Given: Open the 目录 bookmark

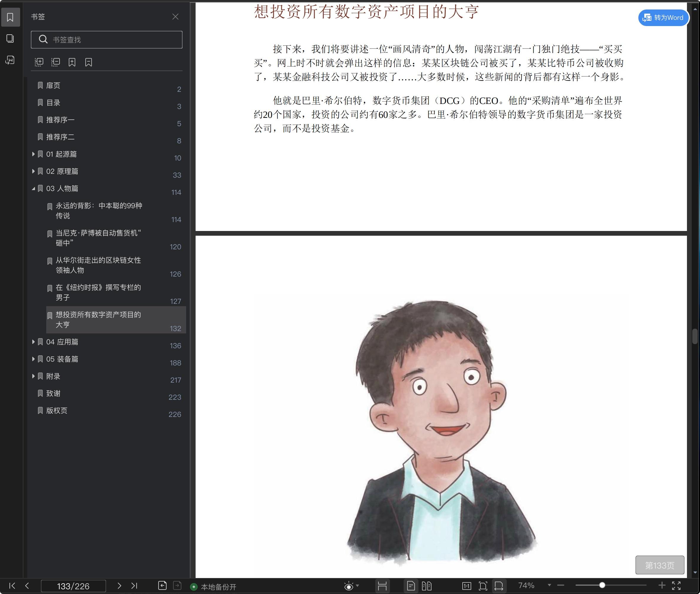Looking at the screenshot, I should click(53, 103).
